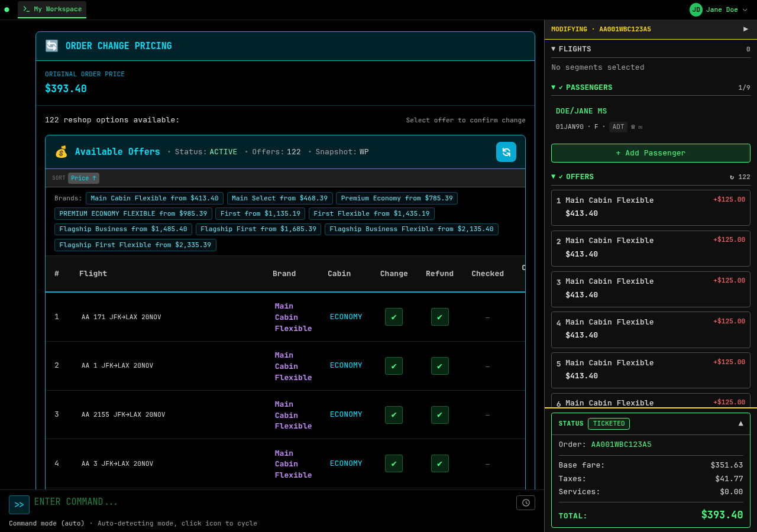Viewport: 757px width, 532px height.
Task: Click the Checked column header
Action: coord(487,274)
